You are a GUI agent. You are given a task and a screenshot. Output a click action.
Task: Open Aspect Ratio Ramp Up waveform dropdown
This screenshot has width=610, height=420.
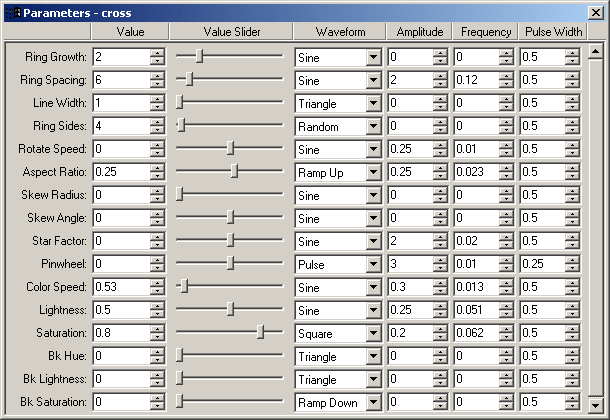tap(373, 172)
